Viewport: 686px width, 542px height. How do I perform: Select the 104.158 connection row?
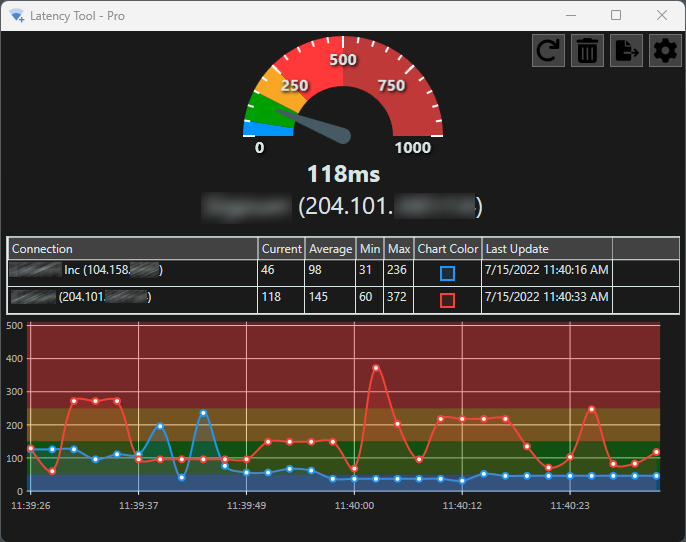343,273
